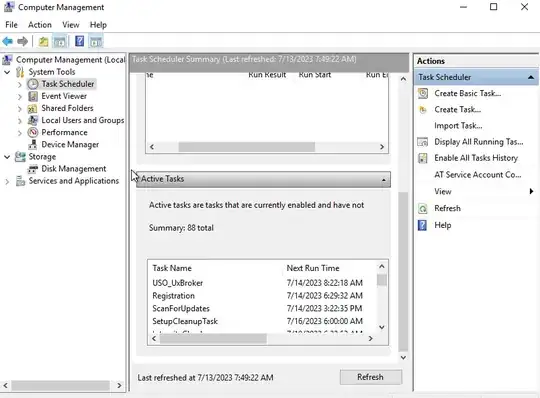Image resolution: width=540 pixels, height=398 pixels.
Task: Click the active tasks list scroll-down arrow
Action: point(382,327)
